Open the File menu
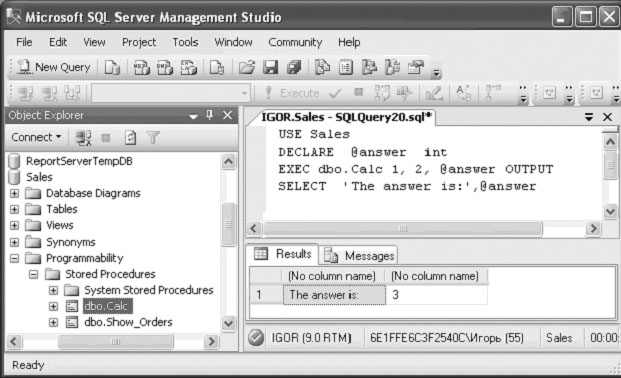The height and width of the screenshot is (378, 621). (24, 42)
